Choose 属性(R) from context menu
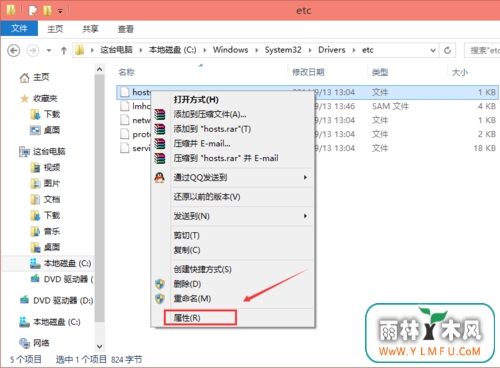 [187, 318]
